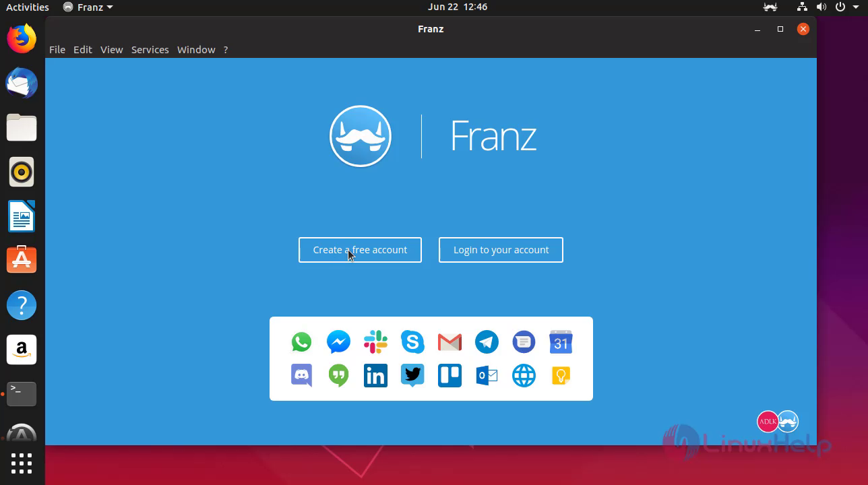Launch Thunderbird mail from the dock
868x485 pixels.
[22, 83]
